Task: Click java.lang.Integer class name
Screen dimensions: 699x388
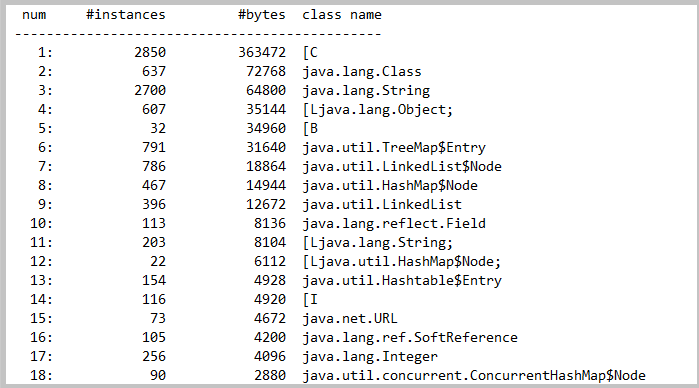Action: coord(370,356)
